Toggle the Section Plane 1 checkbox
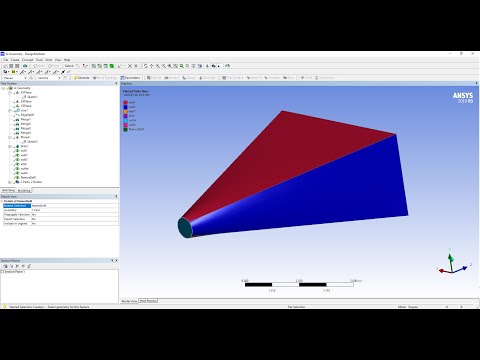 pyautogui.click(x=2, y=272)
